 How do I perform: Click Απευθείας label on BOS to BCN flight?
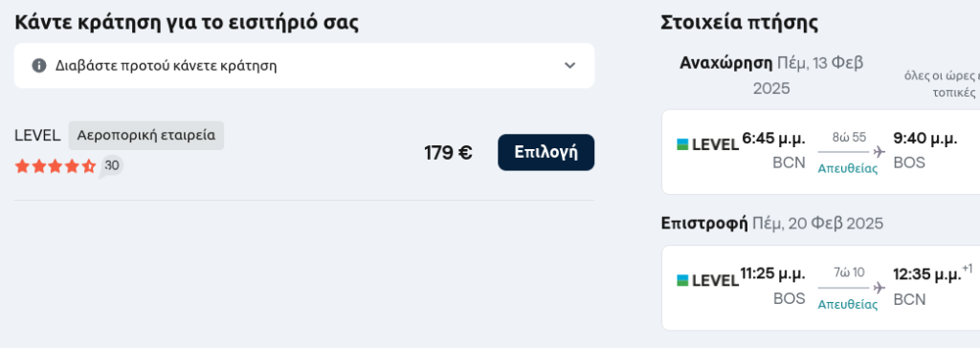tap(848, 305)
